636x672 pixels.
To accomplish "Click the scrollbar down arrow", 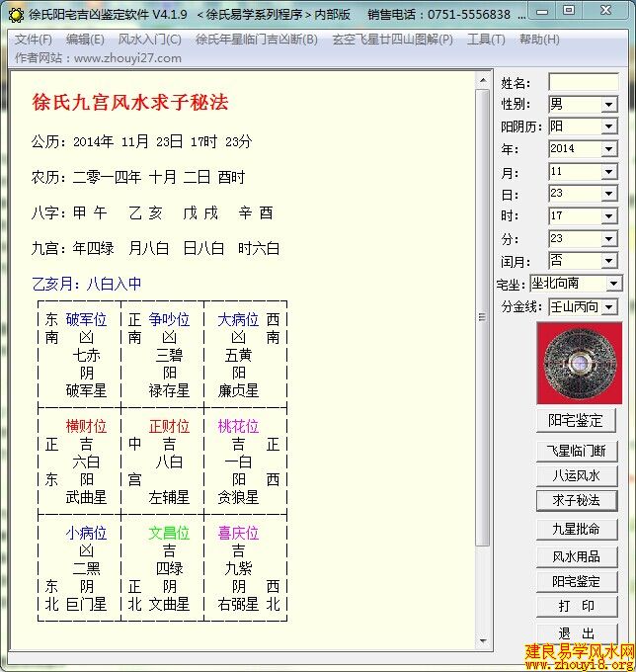I will point(483,641).
